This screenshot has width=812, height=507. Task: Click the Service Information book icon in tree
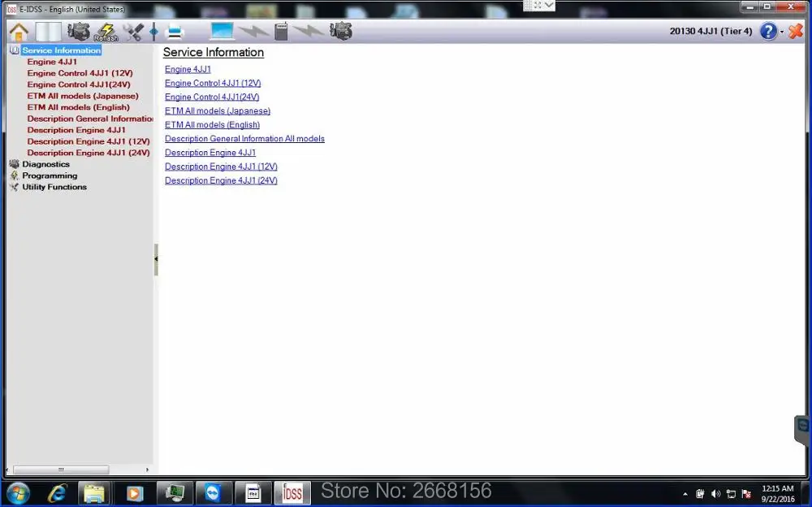[x=15, y=50]
